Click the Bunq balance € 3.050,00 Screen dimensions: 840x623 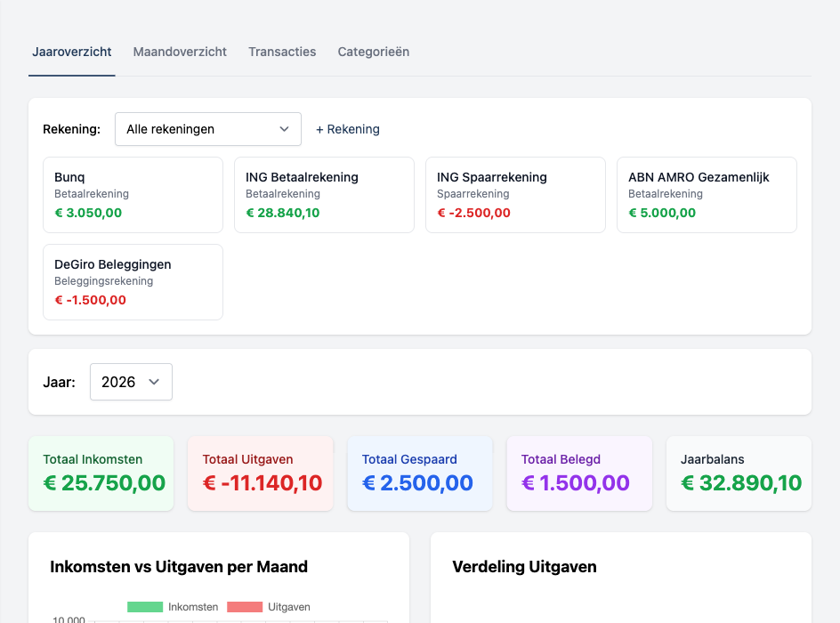pyautogui.click(x=88, y=213)
